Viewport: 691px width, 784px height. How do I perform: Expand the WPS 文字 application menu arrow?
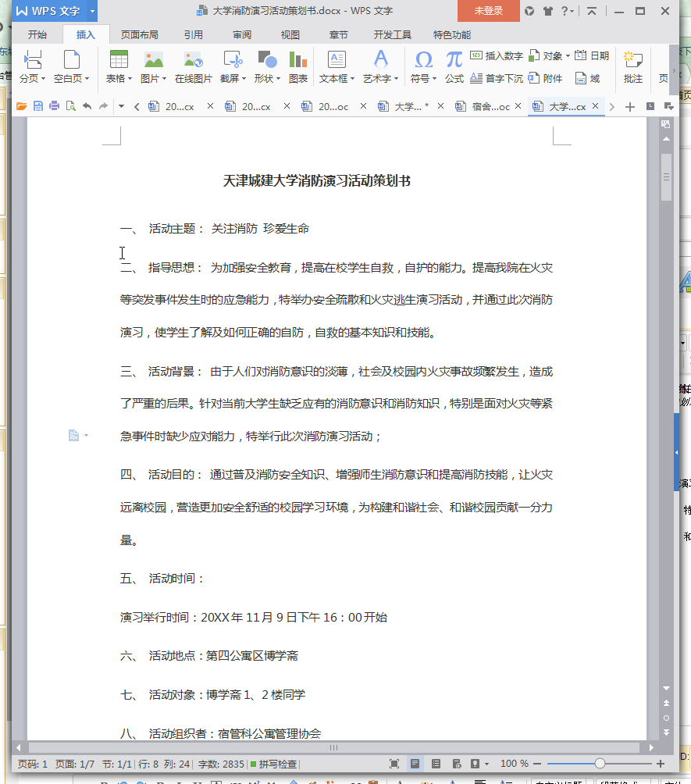[92, 10]
